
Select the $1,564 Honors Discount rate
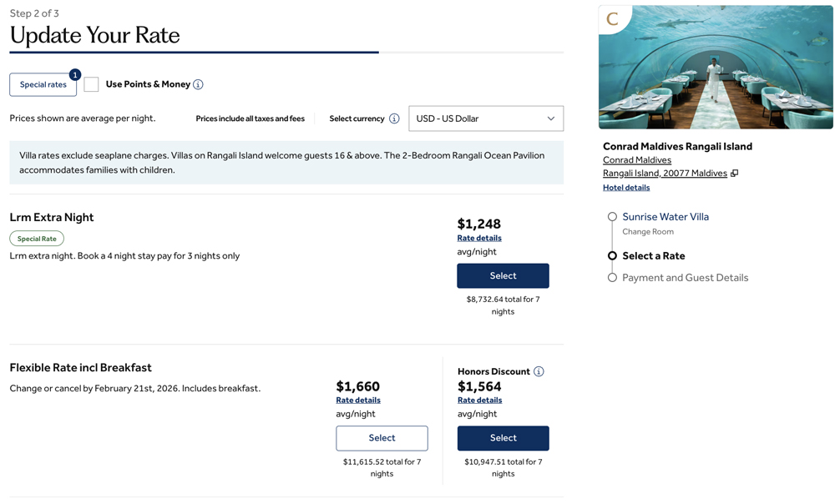[504, 438]
